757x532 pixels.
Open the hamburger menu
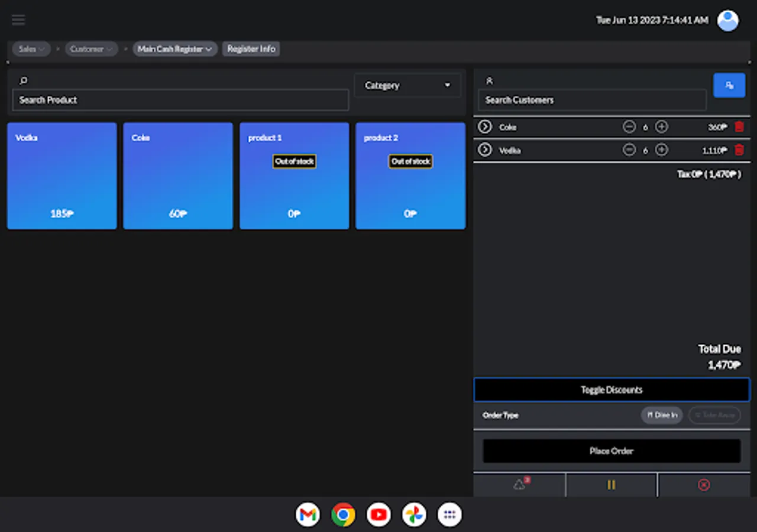tap(18, 20)
